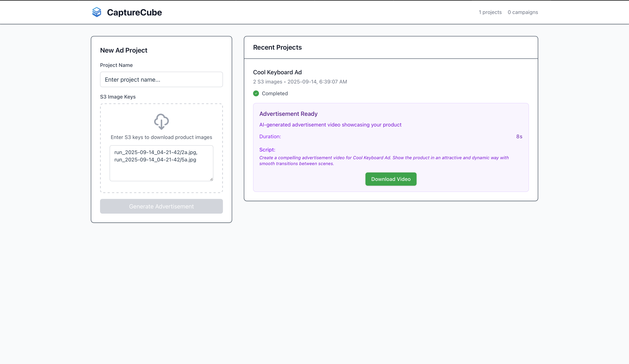This screenshot has height=364, width=629.
Task: Click the 8s duration value
Action: [x=519, y=136]
